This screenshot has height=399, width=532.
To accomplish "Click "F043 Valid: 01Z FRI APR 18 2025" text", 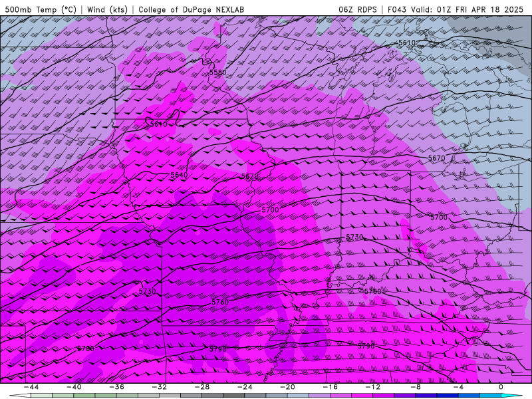I will pos(456,9).
